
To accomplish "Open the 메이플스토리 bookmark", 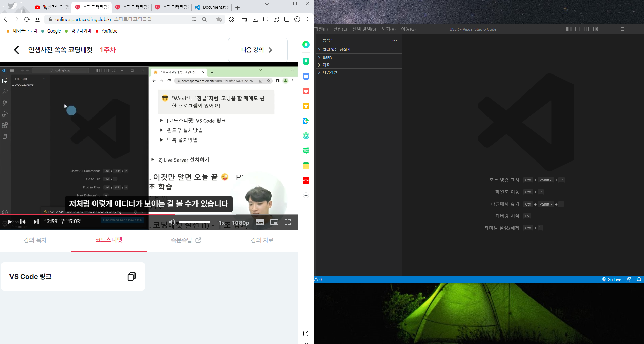I will click(22, 31).
